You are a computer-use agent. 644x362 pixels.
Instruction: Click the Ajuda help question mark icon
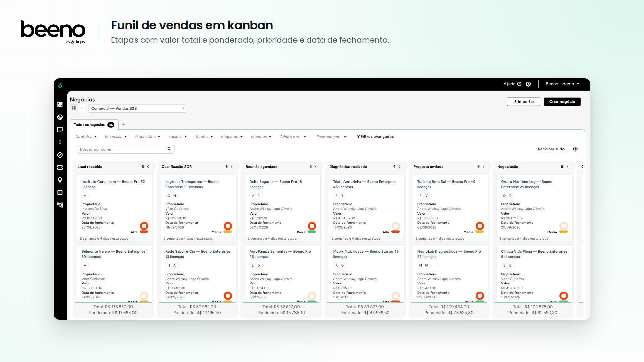click(519, 84)
